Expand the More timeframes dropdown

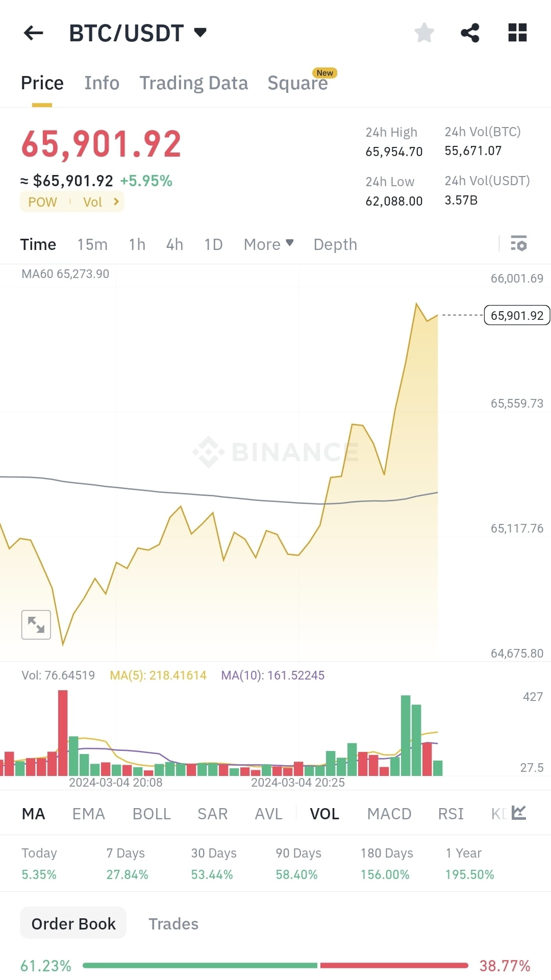point(268,244)
